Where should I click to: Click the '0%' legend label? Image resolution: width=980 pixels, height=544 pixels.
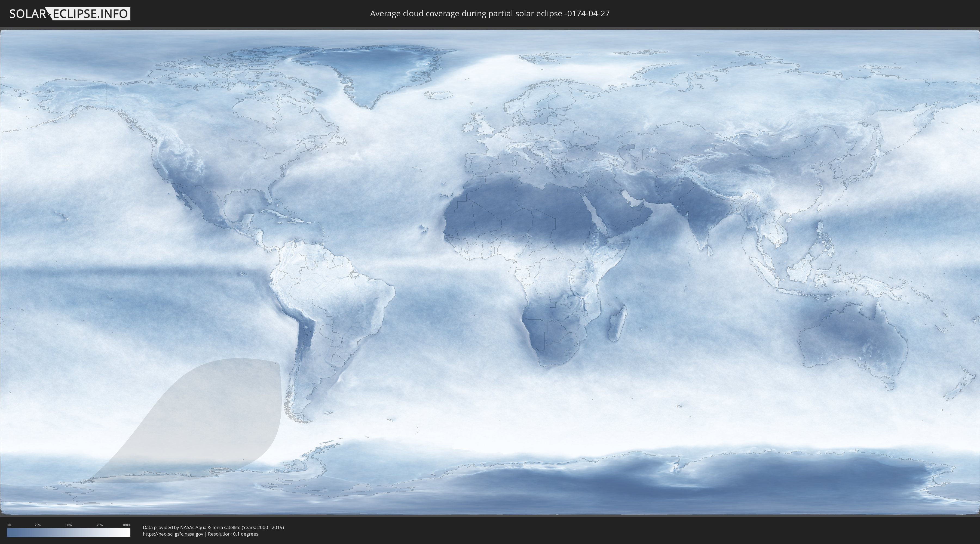click(9, 525)
